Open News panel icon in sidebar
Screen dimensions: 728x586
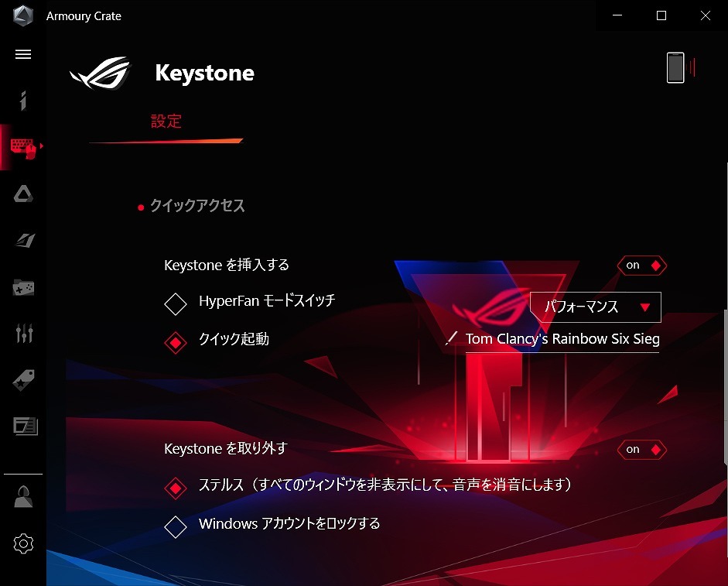pos(25,426)
